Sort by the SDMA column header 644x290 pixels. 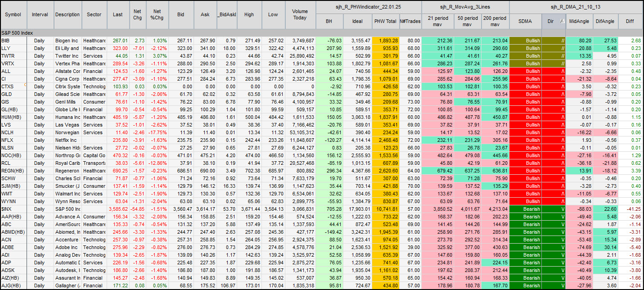pos(525,21)
